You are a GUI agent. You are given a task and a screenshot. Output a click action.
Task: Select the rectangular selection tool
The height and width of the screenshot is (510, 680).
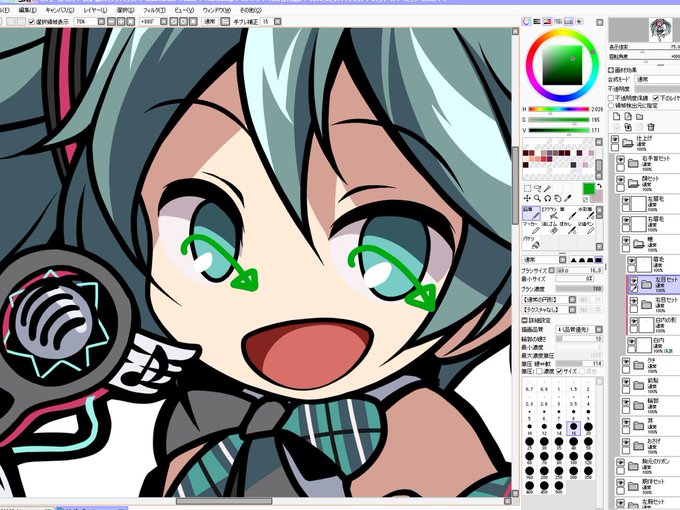(527, 188)
